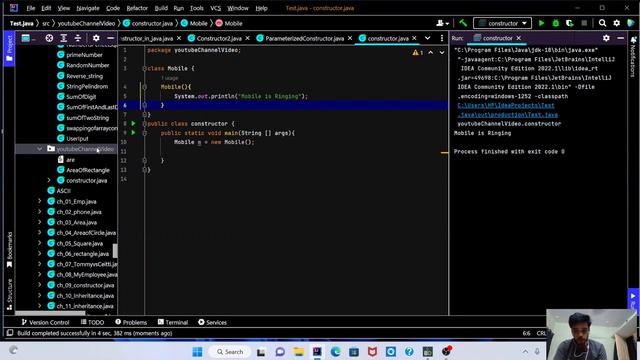Viewport: 640px width, 360px height.
Task: Open Terminal tool window
Action: (173, 322)
